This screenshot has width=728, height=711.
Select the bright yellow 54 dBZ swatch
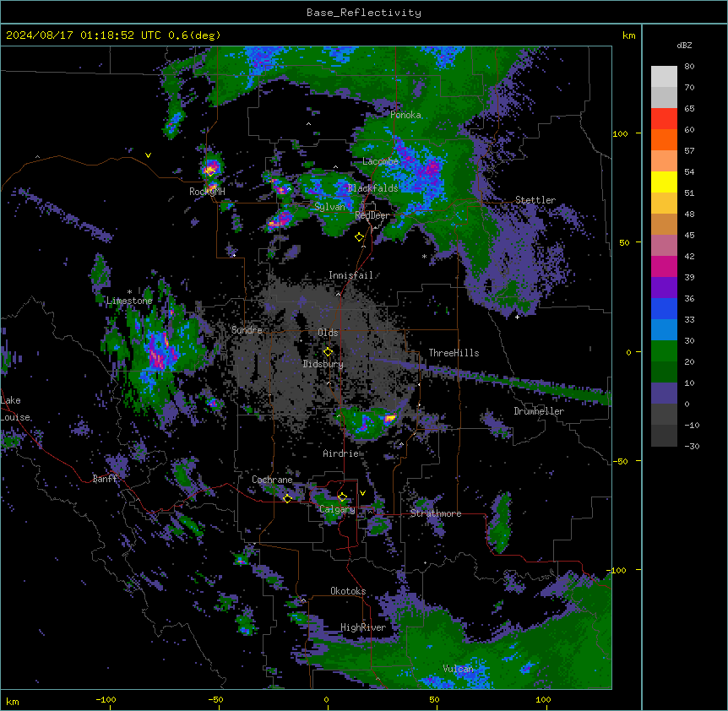(x=664, y=182)
